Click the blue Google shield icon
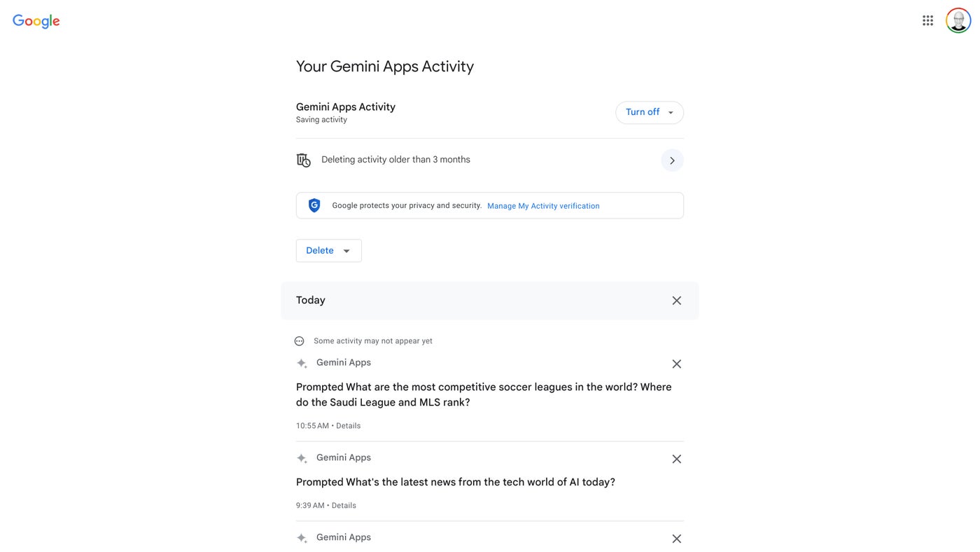The image size is (980, 552). pyautogui.click(x=314, y=205)
